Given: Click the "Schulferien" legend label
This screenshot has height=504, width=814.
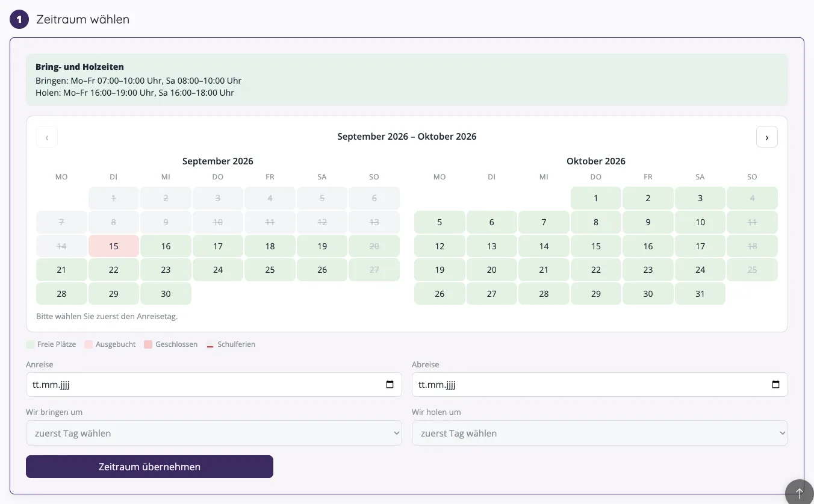Looking at the screenshot, I should click(x=237, y=344).
